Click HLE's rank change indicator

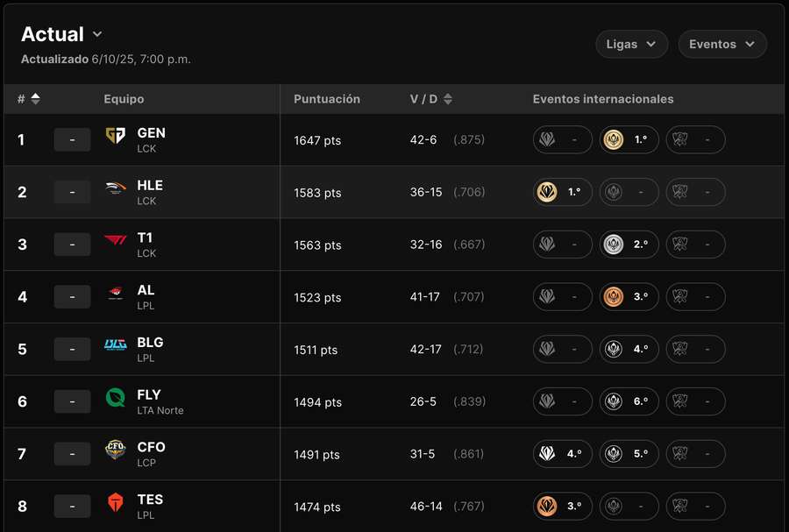(72, 192)
